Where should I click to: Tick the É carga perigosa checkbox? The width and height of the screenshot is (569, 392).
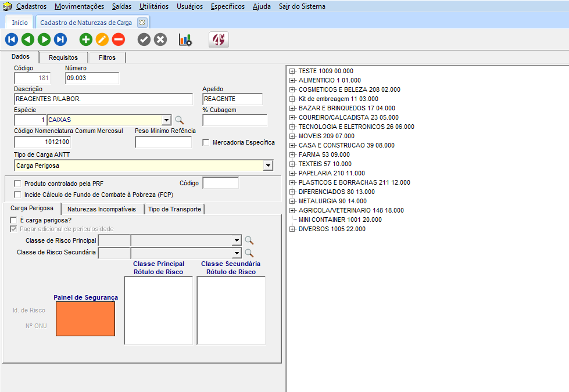coord(13,221)
